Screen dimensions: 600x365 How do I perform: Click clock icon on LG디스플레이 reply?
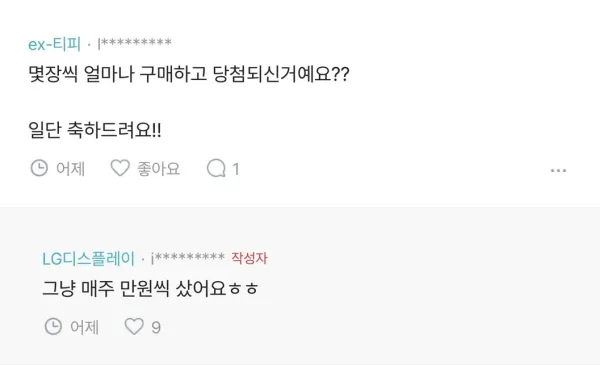(x=53, y=327)
